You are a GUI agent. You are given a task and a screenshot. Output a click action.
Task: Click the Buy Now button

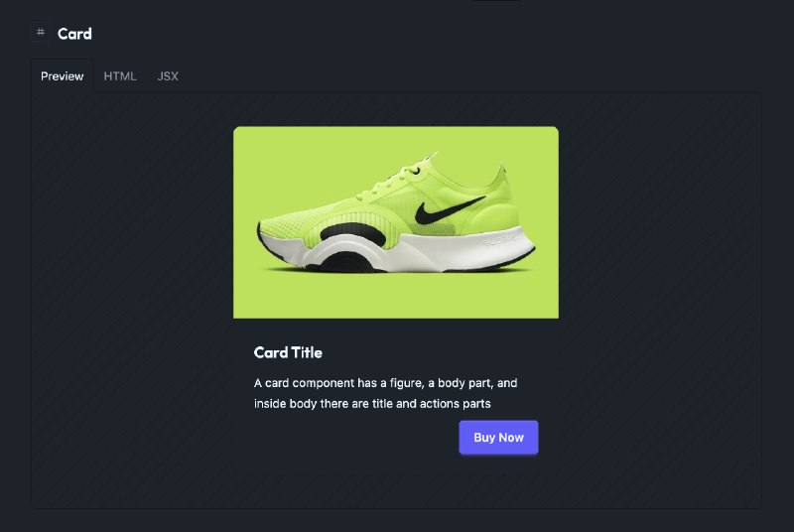[x=498, y=438]
